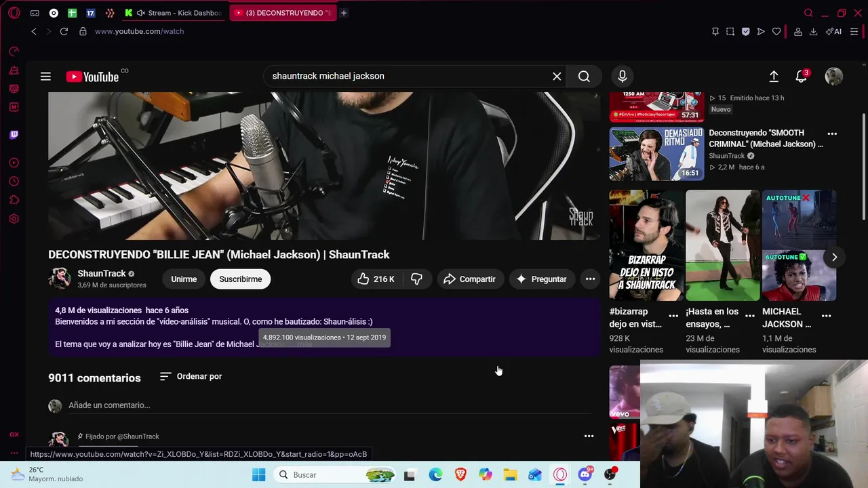Open browser downloads icon
The width and height of the screenshot is (868, 488).
[x=813, y=31]
